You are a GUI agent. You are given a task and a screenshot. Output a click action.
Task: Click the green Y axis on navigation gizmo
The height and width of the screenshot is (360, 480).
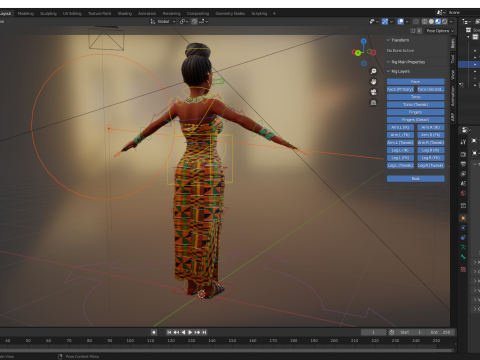(x=358, y=53)
